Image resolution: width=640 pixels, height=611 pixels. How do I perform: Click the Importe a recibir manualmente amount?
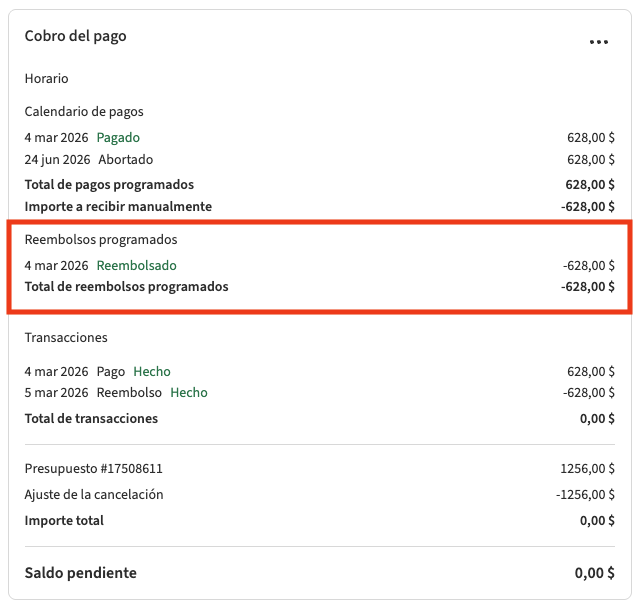[x=587, y=206]
